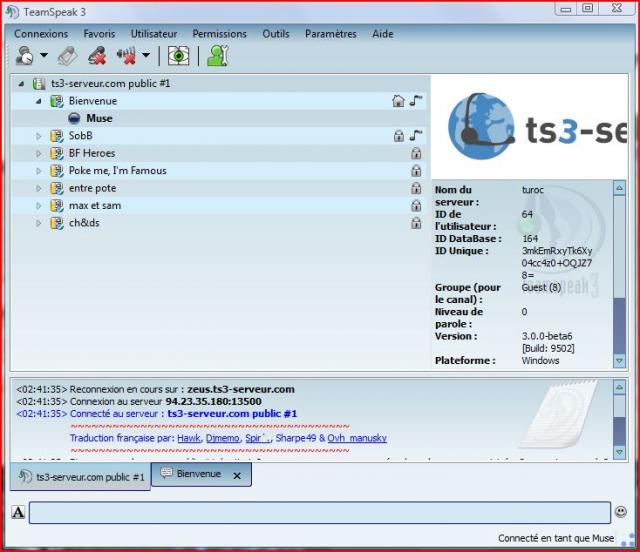Click the home icon on Bienvenue row
Viewport: 640px width, 552px height.
pos(398,101)
